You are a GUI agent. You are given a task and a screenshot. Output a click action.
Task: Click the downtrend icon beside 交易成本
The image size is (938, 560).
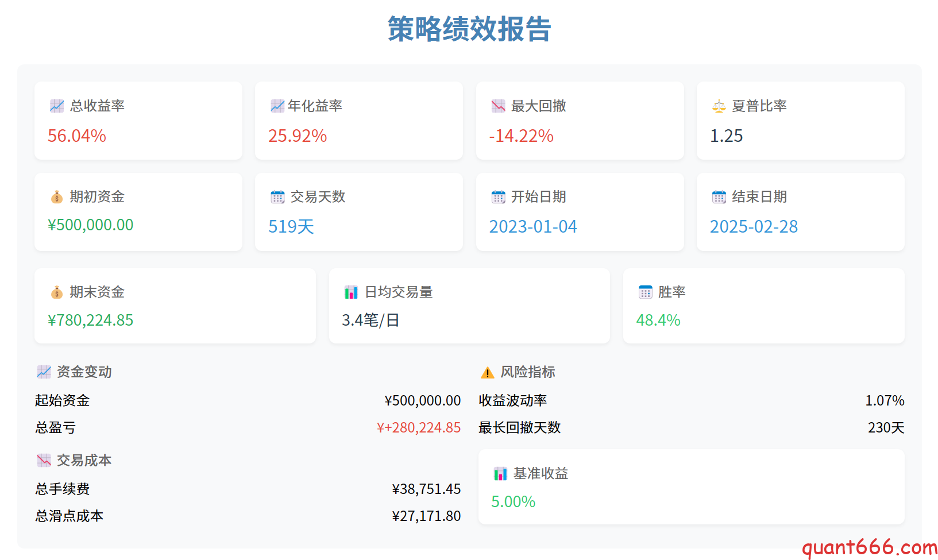(x=44, y=461)
